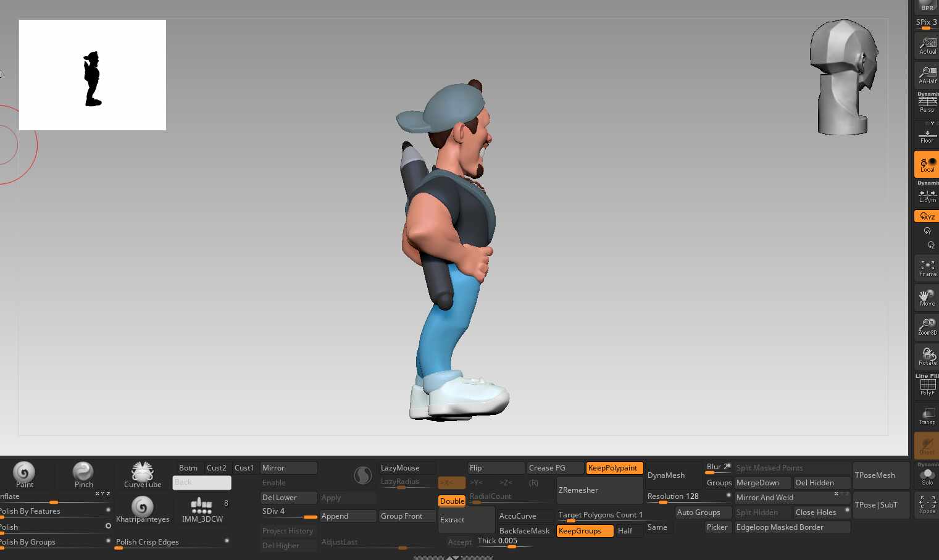Click Group Front
Screen dimensions: 939x560
point(407,516)
